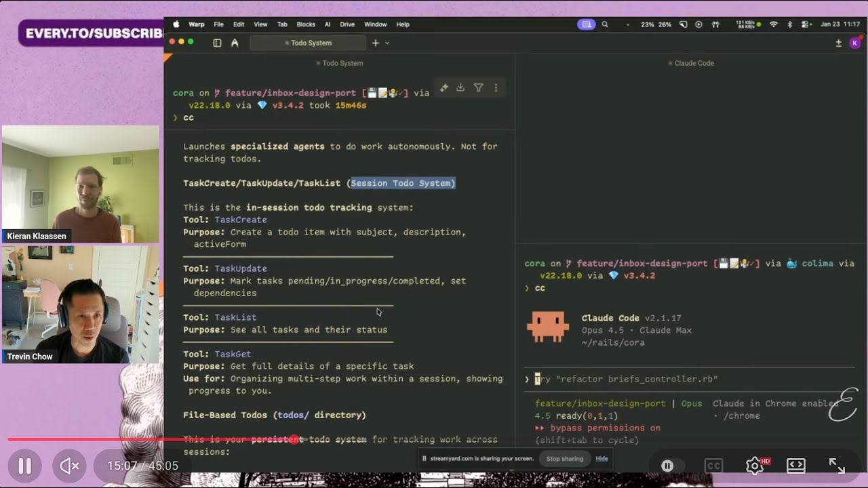Toggle theater mode icon
The image size is (868, 488).
(x=796, y=466)
